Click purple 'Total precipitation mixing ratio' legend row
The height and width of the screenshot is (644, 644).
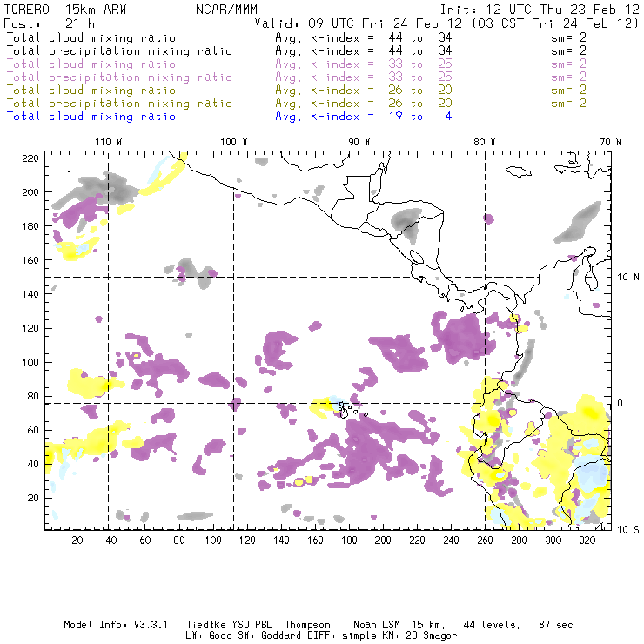click(x=297, y=77)
